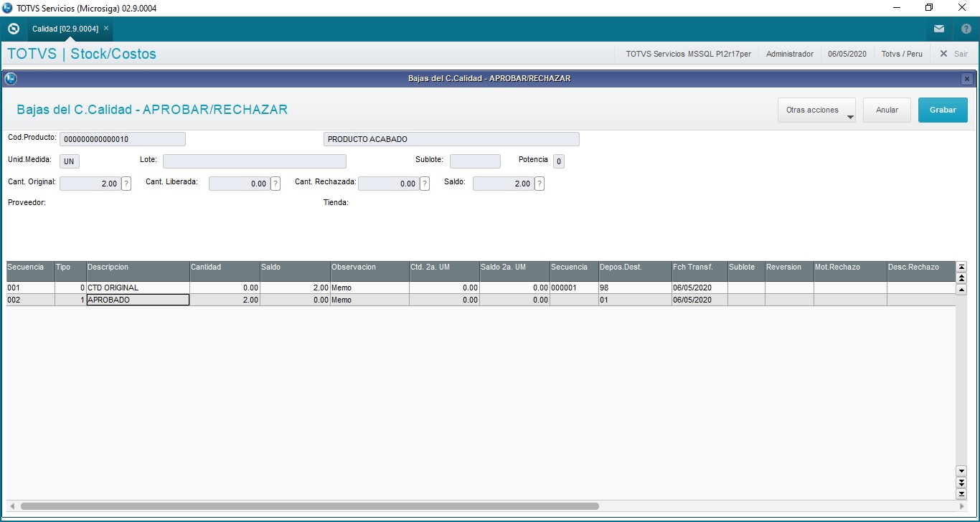Image resolution: width=980 pixels, height=522 pixels.
Task: Click the PRODUCTO ACABADO description field
Action: (x=451, y=139)
